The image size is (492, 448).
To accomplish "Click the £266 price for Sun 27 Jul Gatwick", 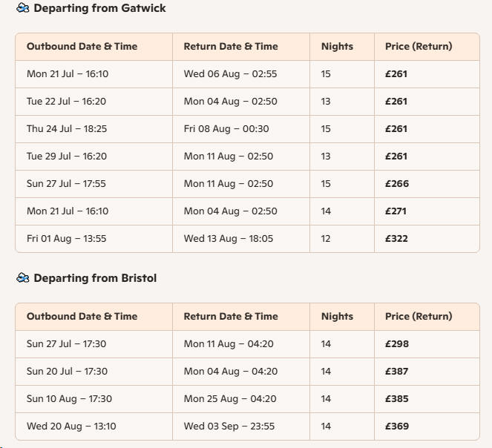I will click(397, 183).
